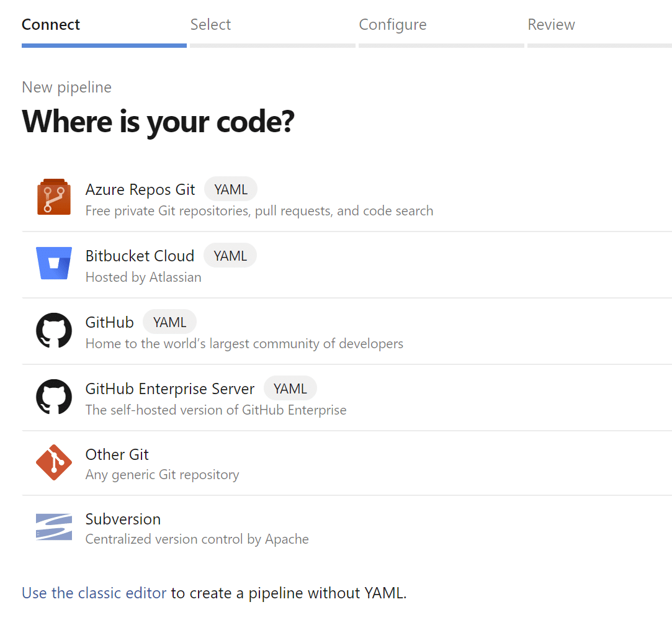Pick GitHub as code location
Image resolution: width=672 pixels, height=625 pixels.
110,322
